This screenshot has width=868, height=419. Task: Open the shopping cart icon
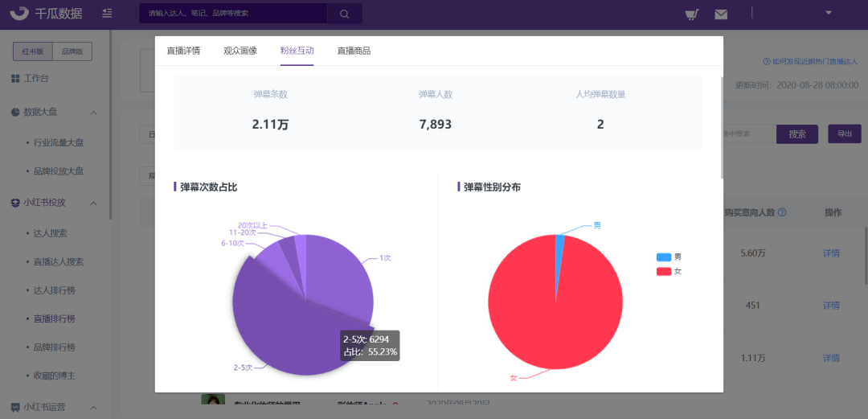pyautogui.click(x=691, y=14)
